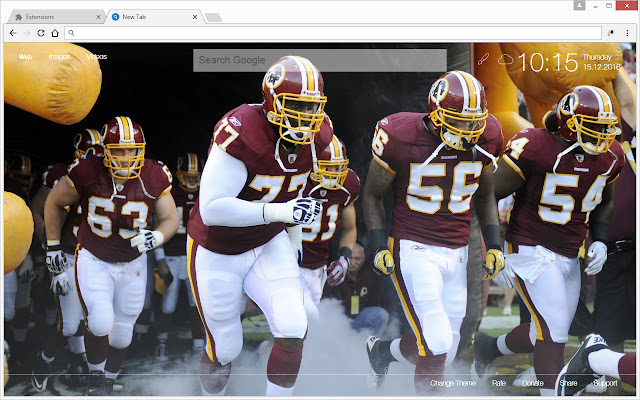Select the Videos search category
640x400 pixels.
(x=97, y=56)
